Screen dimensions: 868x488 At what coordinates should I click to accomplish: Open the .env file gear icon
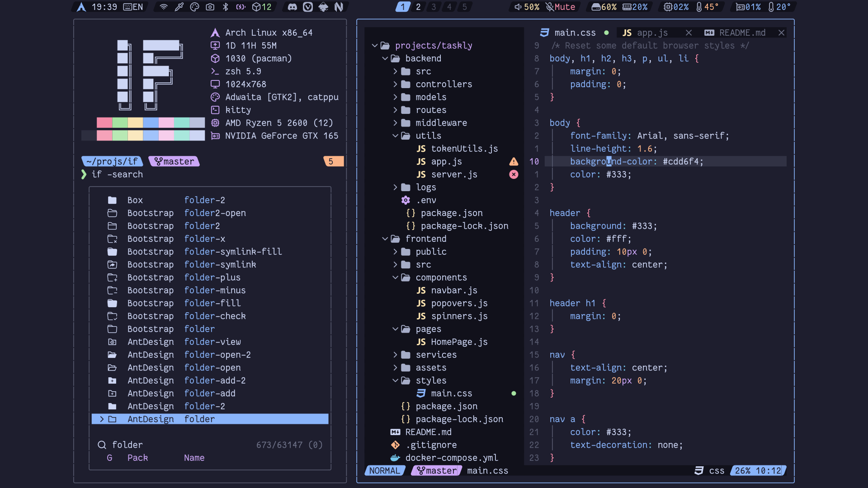(x=406, y=200)
